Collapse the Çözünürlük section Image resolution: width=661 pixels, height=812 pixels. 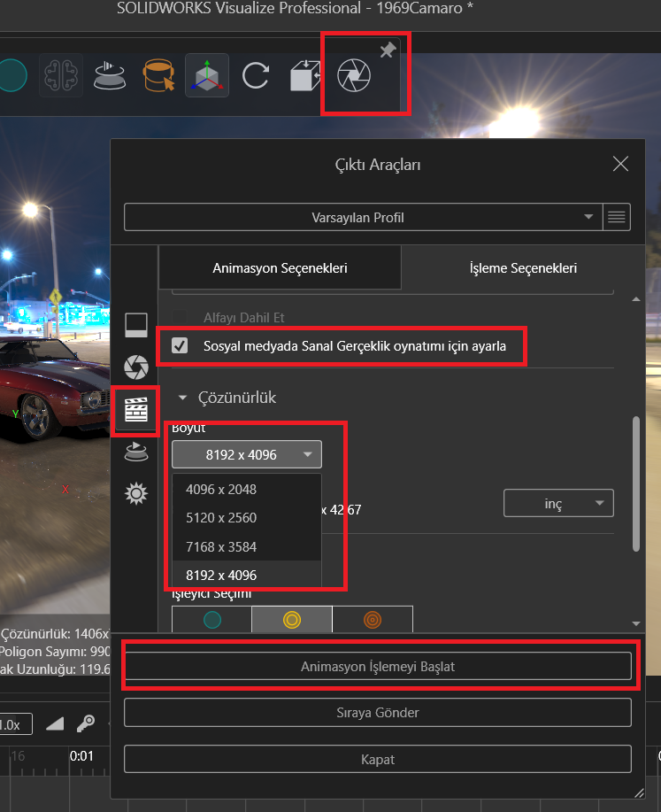click(x=184, y=398)
